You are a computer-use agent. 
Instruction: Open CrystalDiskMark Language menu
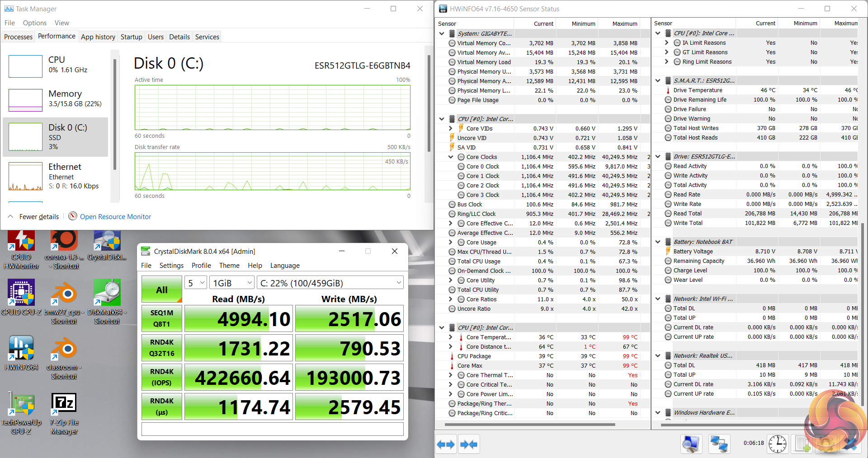pyautogui.click(x=285, y=265)
